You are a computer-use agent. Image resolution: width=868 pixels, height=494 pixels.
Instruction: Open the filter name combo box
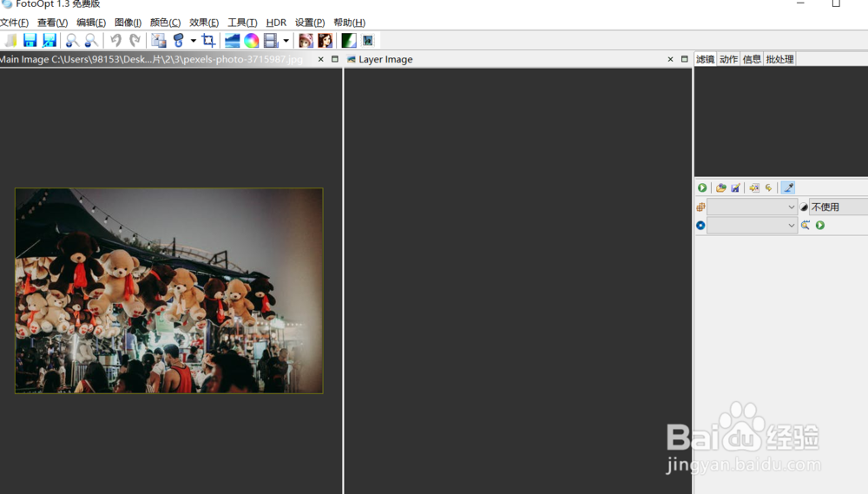coord(752,226)
